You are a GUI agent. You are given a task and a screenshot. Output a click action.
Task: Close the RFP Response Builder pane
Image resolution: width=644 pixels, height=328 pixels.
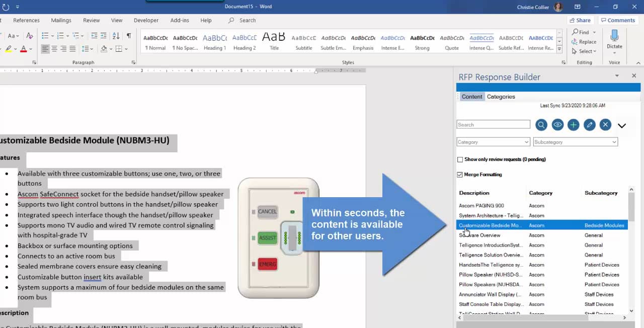[x=634, y=76]
